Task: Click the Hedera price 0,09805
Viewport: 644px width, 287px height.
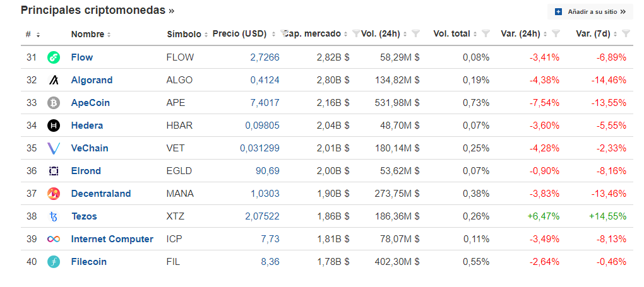Action: [x=262, y=126]
